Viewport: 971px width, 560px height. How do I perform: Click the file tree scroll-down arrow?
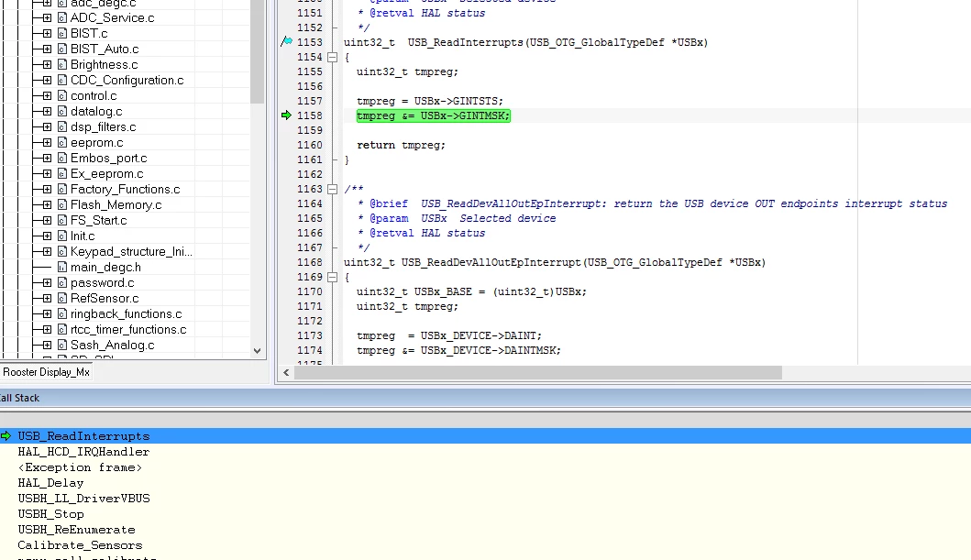257,351
